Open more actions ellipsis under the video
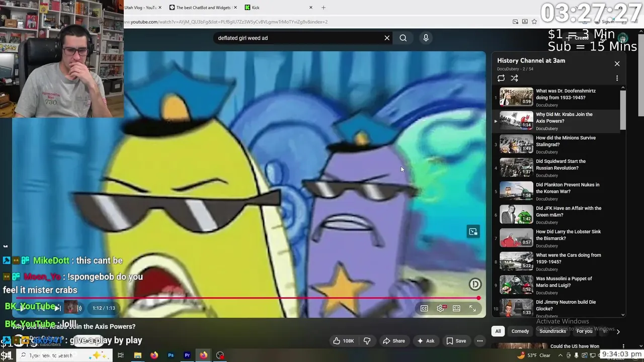 [x=480, y=341]
